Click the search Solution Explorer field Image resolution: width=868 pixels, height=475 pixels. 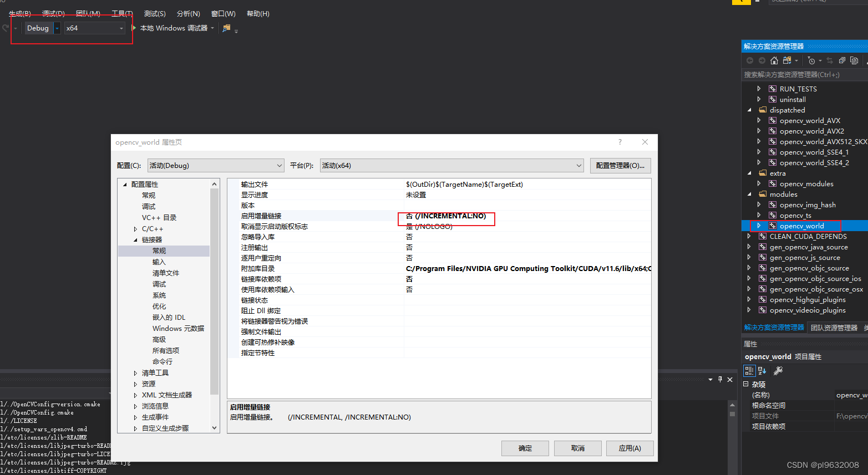pyautogui.click(x=804, y=74)
